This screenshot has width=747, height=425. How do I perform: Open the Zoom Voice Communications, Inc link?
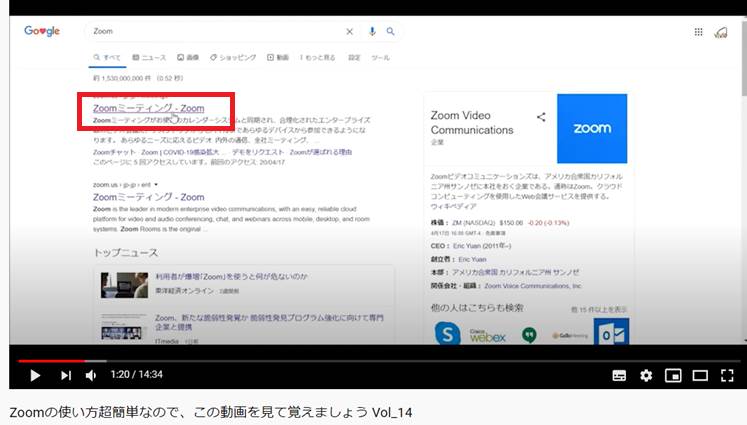[x=533, y=286]
